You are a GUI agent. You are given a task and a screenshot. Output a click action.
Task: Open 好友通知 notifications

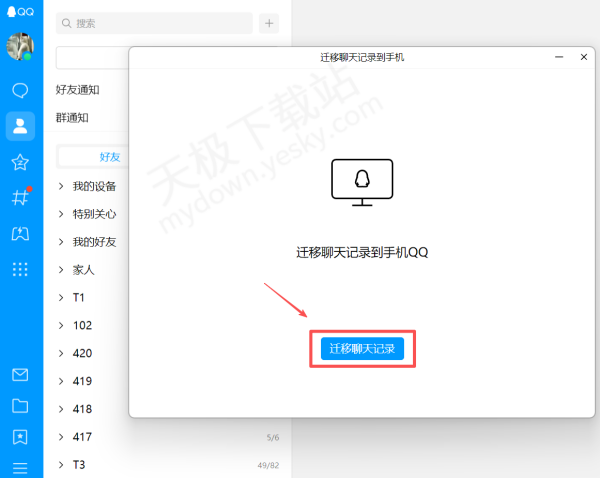(x=77, y=90)
